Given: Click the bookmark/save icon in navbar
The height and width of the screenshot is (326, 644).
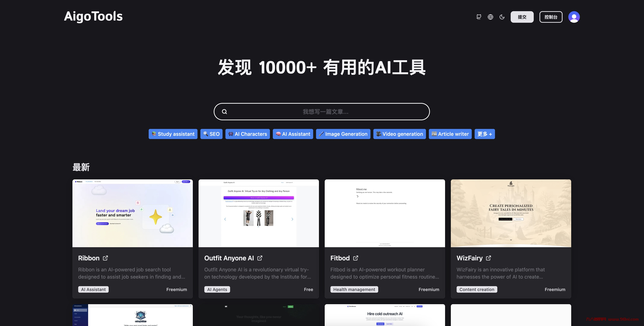Looking at the screenshot, I should pos(479,17).
